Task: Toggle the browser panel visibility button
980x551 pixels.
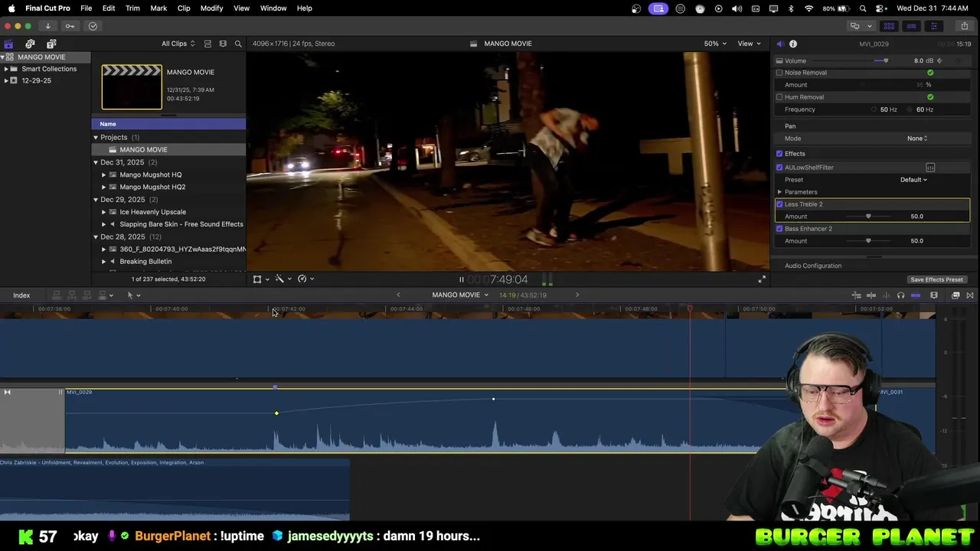Action: 889,26
